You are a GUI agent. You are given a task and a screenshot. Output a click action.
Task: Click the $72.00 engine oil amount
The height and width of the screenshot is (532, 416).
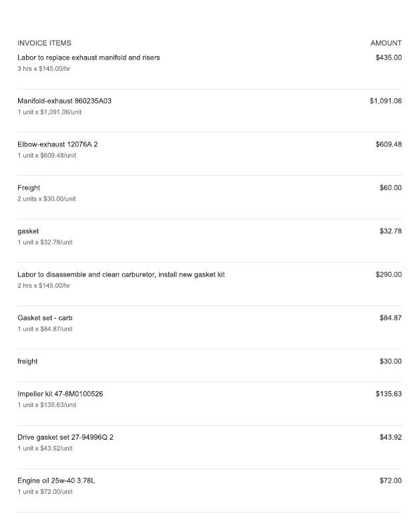coord(391,481)
